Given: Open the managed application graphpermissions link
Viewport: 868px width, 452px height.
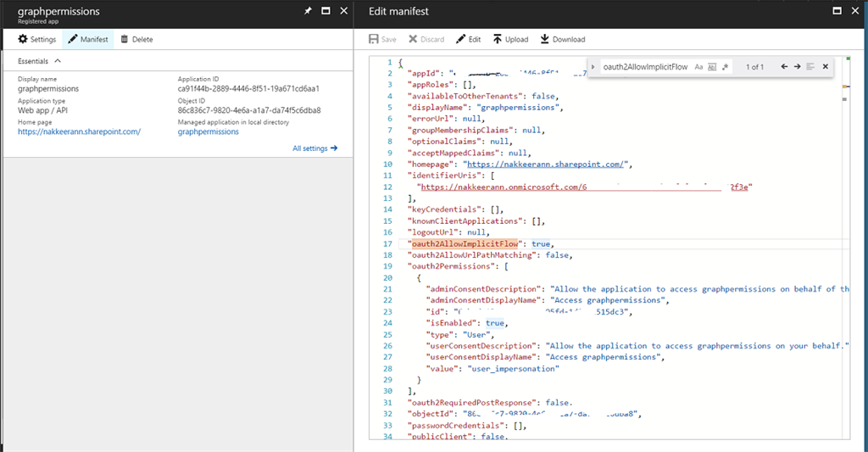Looking at the screenshot, I should point(208,131).
